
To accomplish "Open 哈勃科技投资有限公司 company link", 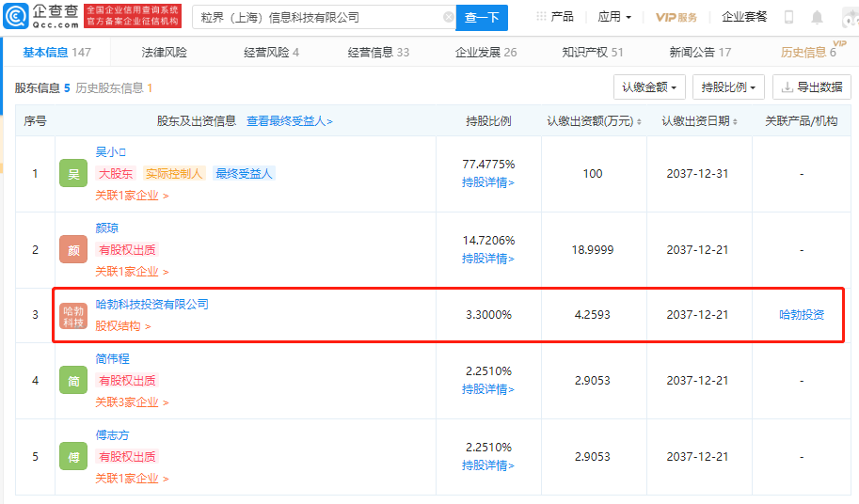I will pos(151,304).
